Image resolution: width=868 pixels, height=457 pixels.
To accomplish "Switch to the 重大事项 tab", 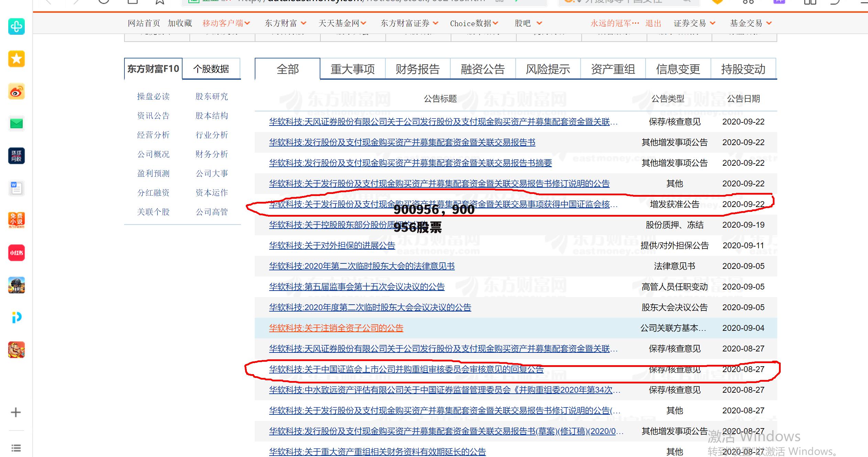I will pos(353,69).
